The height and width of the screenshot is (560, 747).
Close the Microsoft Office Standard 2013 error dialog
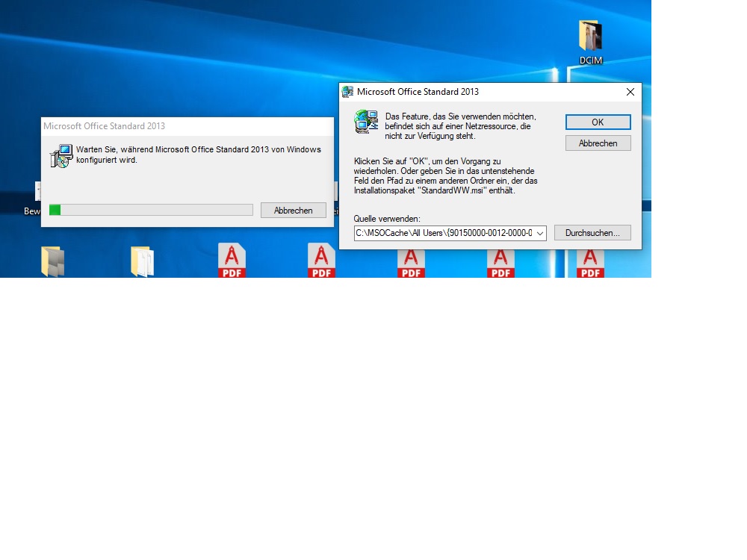(x=630, y=92)
